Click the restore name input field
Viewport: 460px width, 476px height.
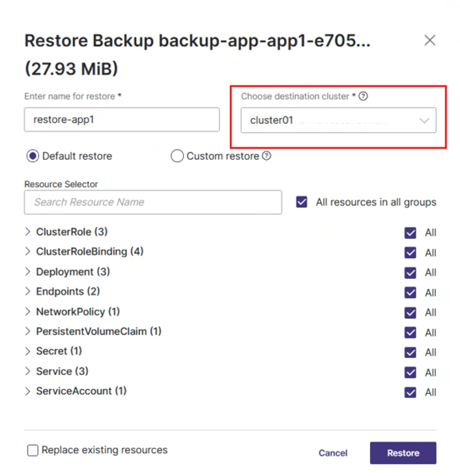pyautogui.click(x=122, y=120)
